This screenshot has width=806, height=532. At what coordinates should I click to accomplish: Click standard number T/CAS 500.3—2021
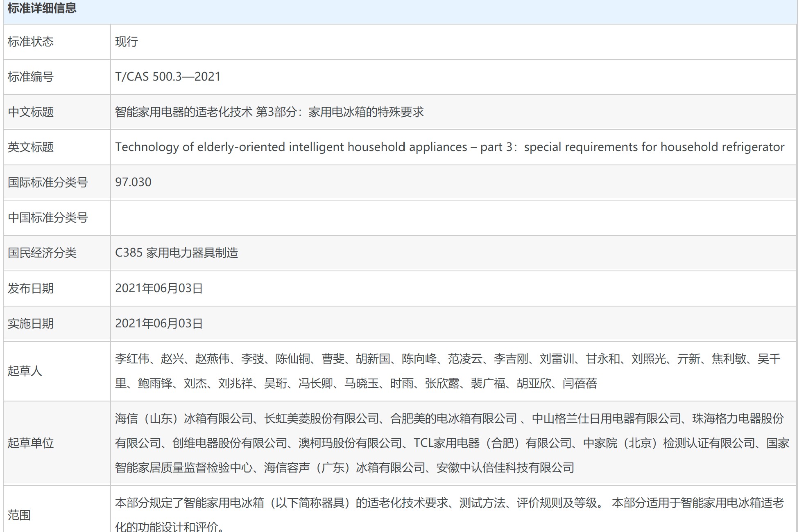coord(168,77)
